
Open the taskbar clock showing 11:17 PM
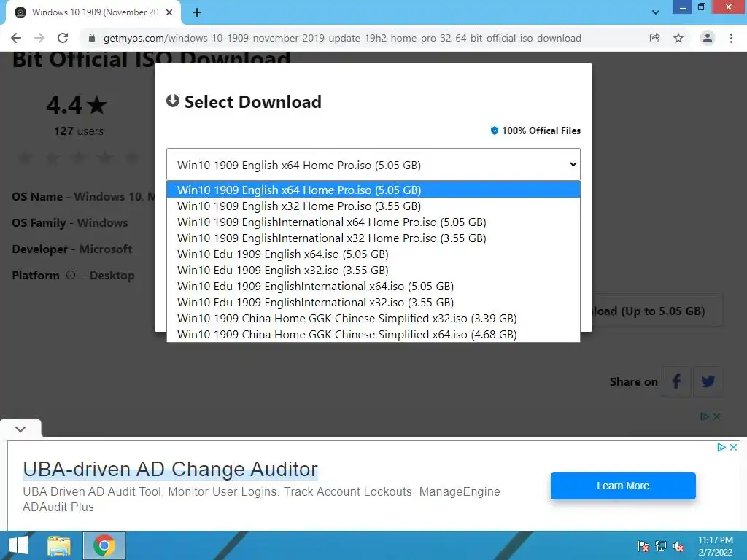coord(716,546)
